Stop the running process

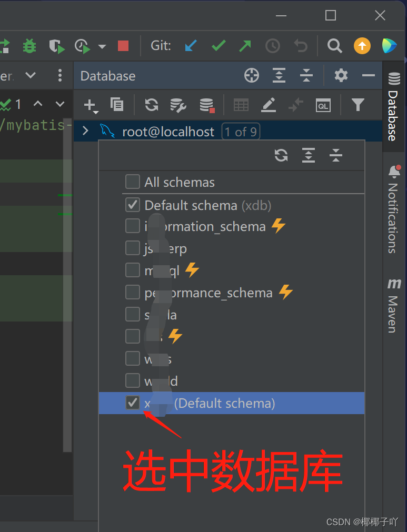[x=123, y=46]
